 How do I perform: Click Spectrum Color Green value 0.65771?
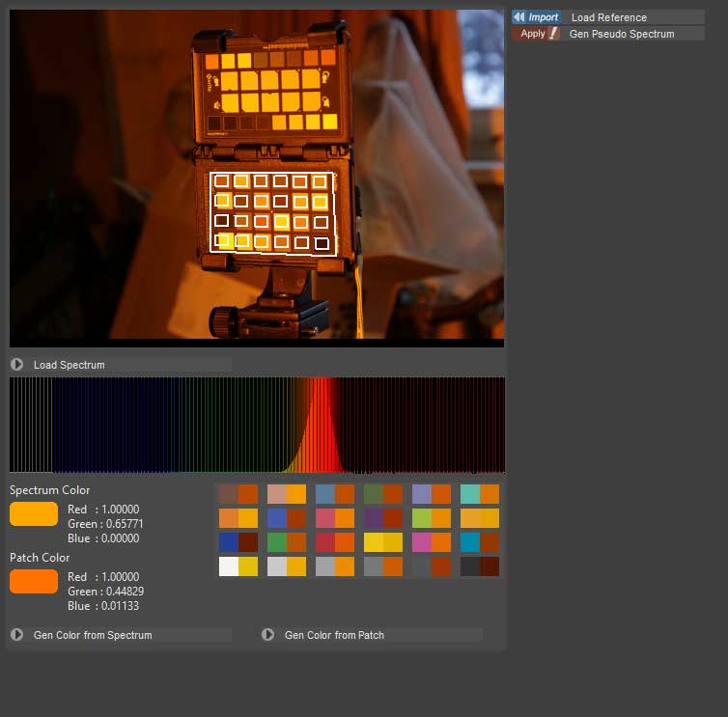[125, 524]
